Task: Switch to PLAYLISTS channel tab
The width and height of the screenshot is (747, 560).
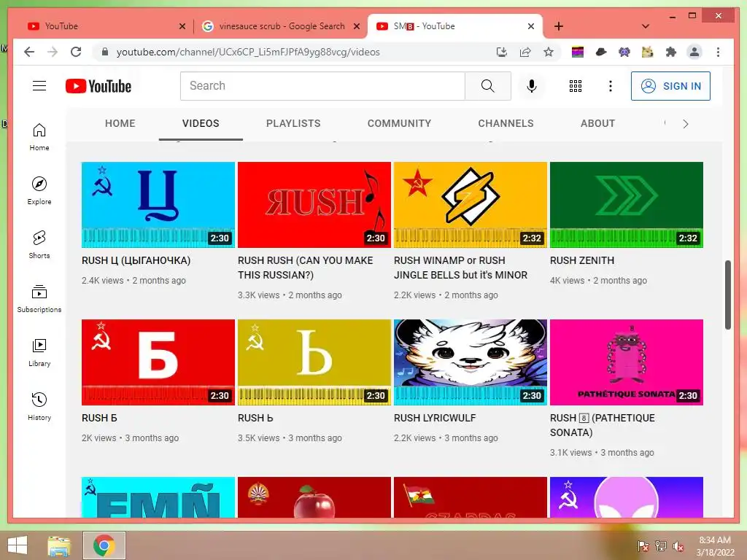Action: pyautogui.click(x=293, y=123)
